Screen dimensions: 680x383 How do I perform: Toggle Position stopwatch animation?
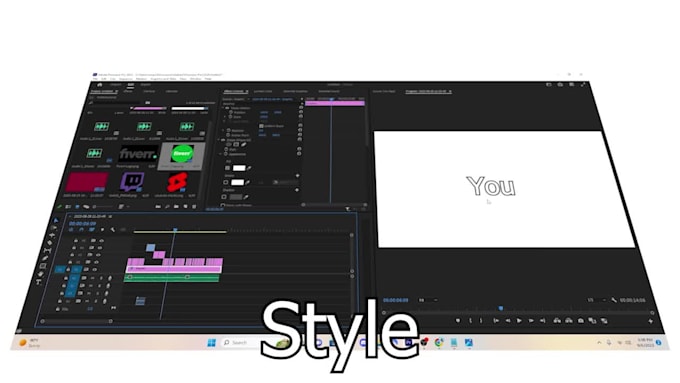231,112
